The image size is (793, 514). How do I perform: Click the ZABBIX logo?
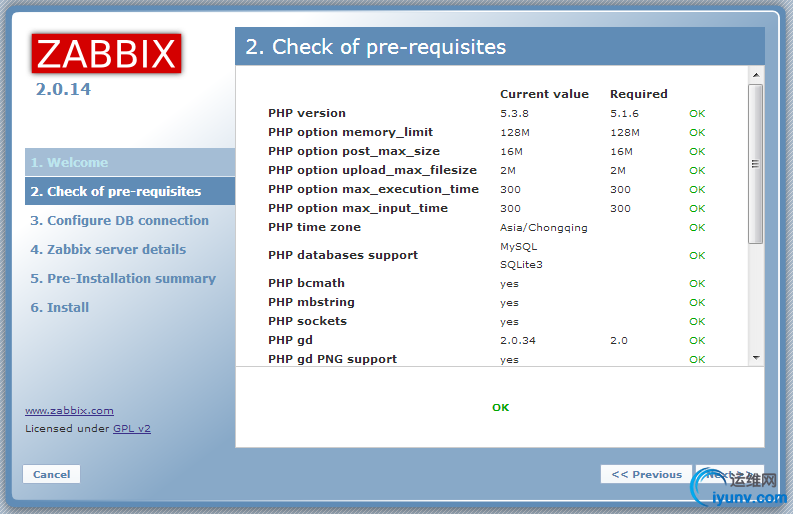[x=106, y=54]
